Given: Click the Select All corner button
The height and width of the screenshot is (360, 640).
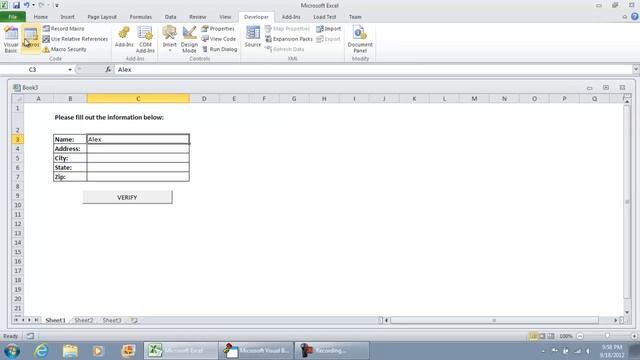Looking at the screenshot, I should pyautogui.click(x=18, y=99).
